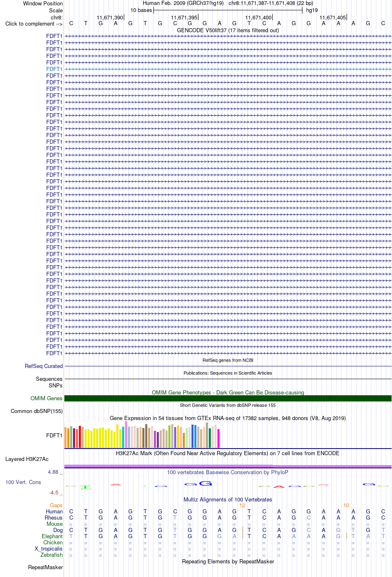Click the Scale label
Screen dimensions: 392x577
coord(56,10)
